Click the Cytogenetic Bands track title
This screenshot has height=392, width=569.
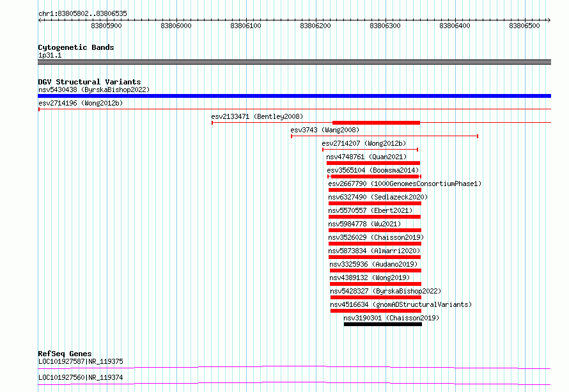point(76,47)
